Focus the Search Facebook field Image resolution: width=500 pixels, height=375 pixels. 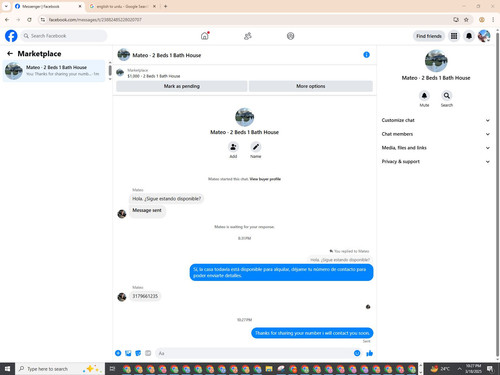pyautogui.click(x=64, y=36)
